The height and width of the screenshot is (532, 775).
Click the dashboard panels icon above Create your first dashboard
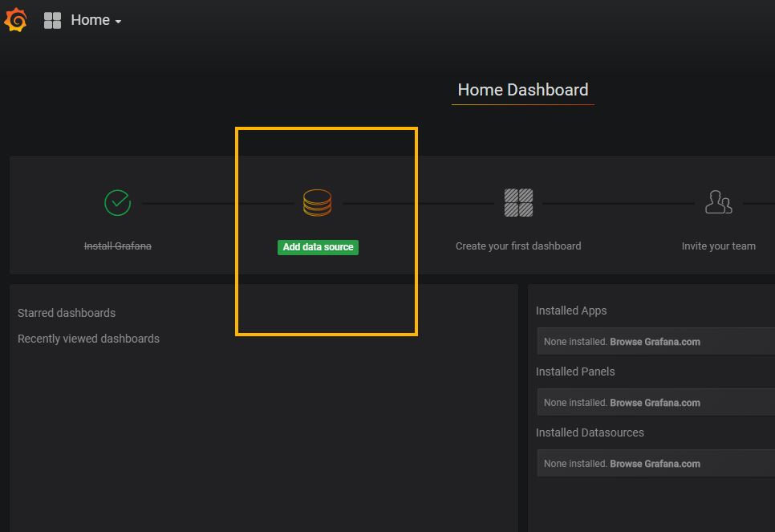pos(517,202)
